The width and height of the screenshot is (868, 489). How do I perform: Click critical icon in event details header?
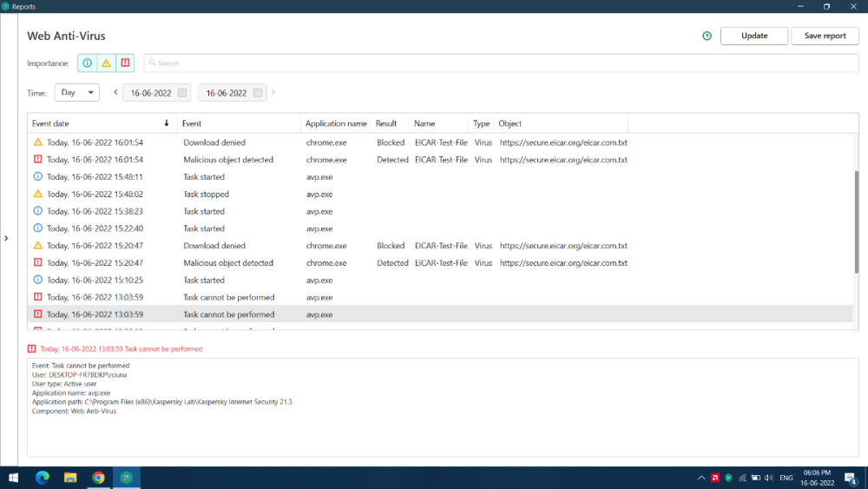point(31,349)
